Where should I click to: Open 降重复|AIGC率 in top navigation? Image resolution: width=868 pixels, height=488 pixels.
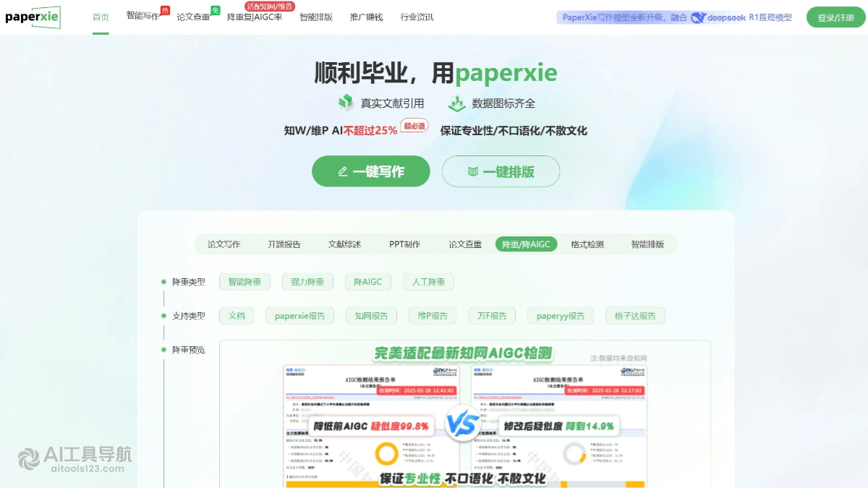[x=255, y=17]
